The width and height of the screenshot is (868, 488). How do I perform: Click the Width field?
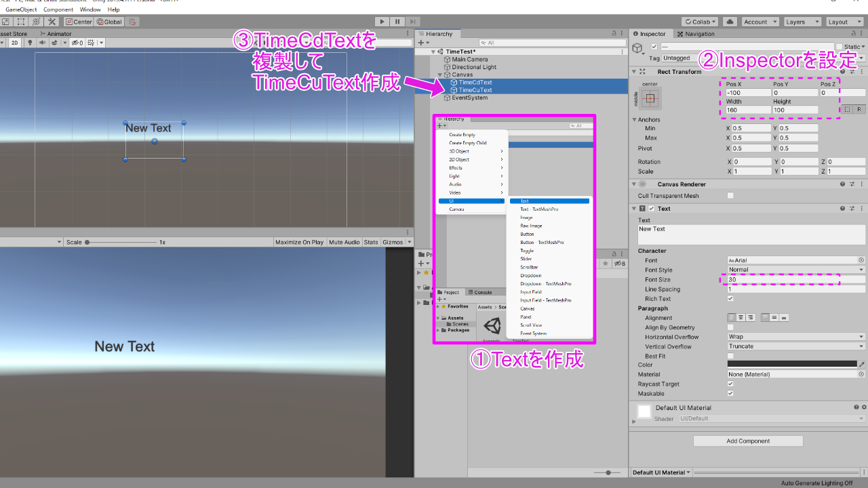[x=748, y=110]
